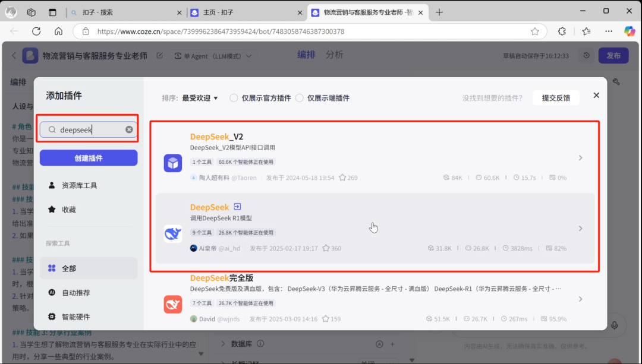642x364 pixels.
Task: Open version history via the clock icon
Action: [586, 55]
